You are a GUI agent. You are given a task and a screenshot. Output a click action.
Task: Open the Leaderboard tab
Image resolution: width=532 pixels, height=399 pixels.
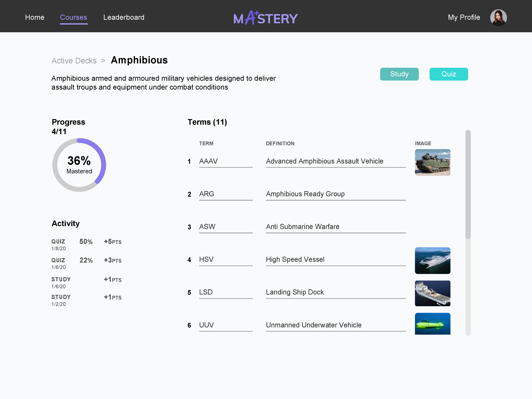point(124,17)
